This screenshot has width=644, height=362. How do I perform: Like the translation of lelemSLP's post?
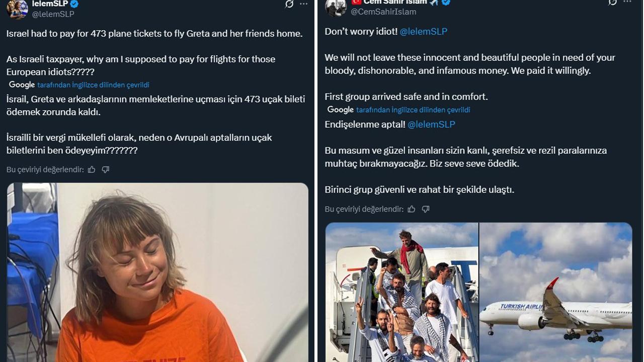pos(92,170)
